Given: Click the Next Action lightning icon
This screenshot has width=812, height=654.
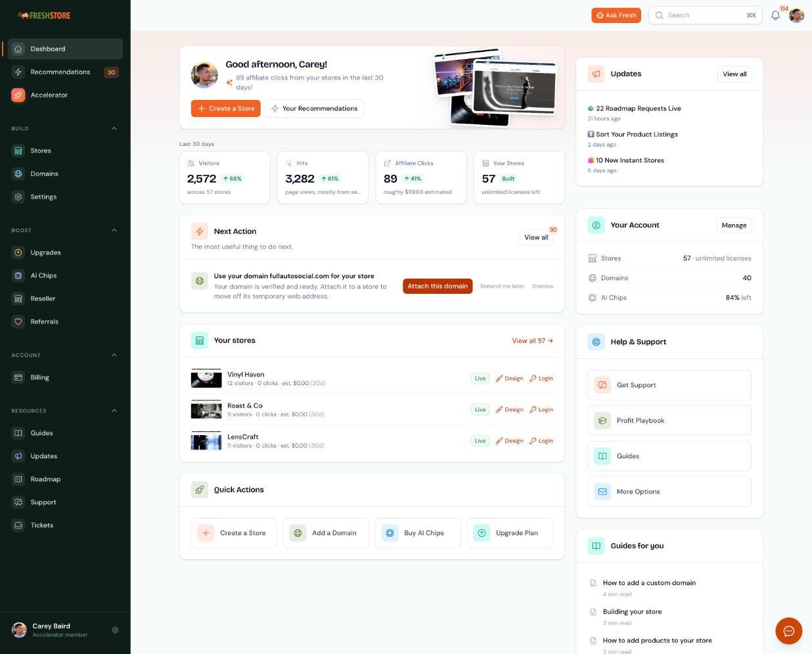Looking at the screenshot, I should point(199,231).
